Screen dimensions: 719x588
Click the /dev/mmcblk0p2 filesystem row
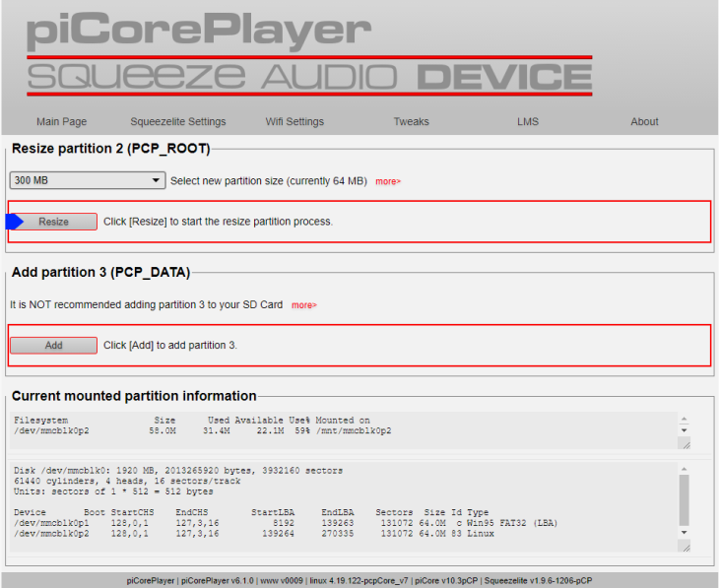[x=202, y=431]
